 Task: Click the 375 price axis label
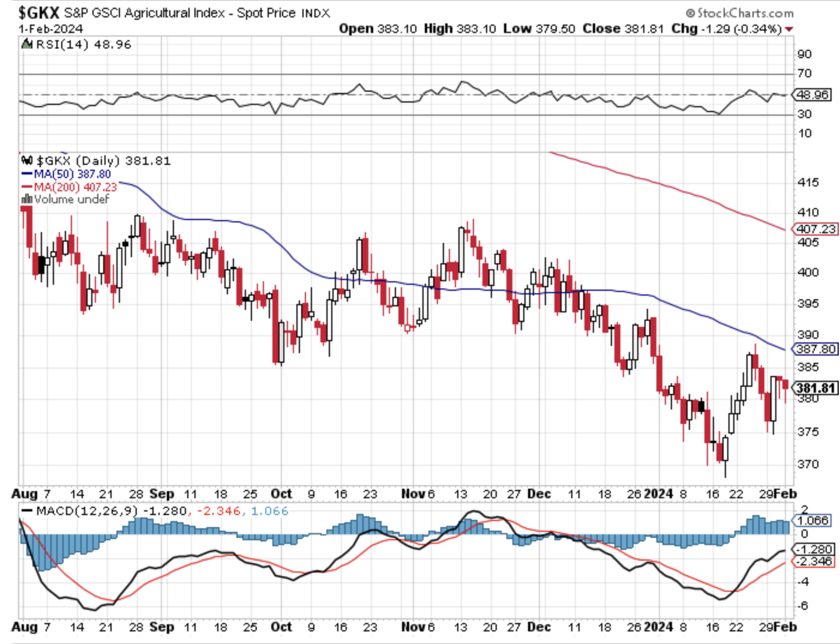pos(808,432)
